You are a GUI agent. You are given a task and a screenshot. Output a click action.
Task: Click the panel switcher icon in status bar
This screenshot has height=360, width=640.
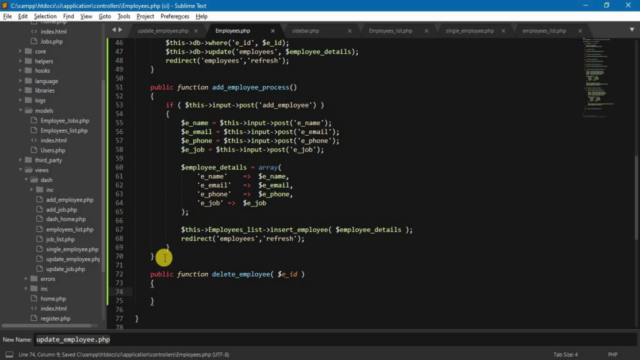point(9,354)
